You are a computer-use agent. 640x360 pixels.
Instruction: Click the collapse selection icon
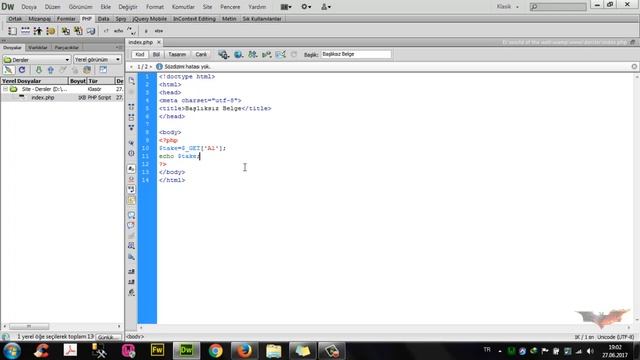point(131,118)
